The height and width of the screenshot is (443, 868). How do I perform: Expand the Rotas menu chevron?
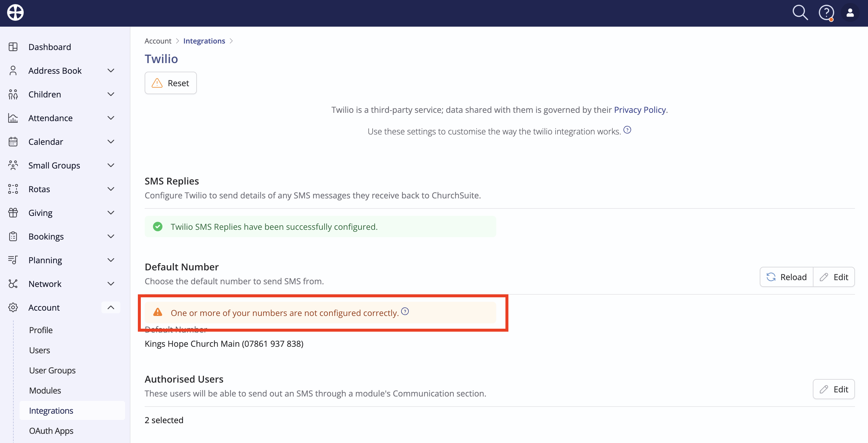[111, 189]
